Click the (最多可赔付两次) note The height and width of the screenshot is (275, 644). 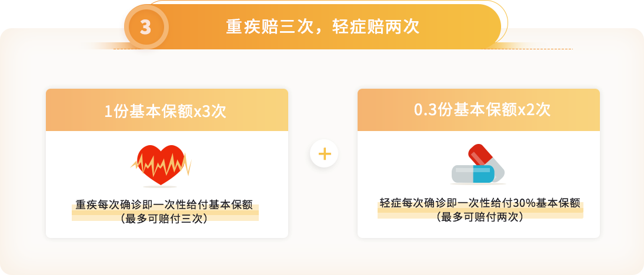coord(480,216)
